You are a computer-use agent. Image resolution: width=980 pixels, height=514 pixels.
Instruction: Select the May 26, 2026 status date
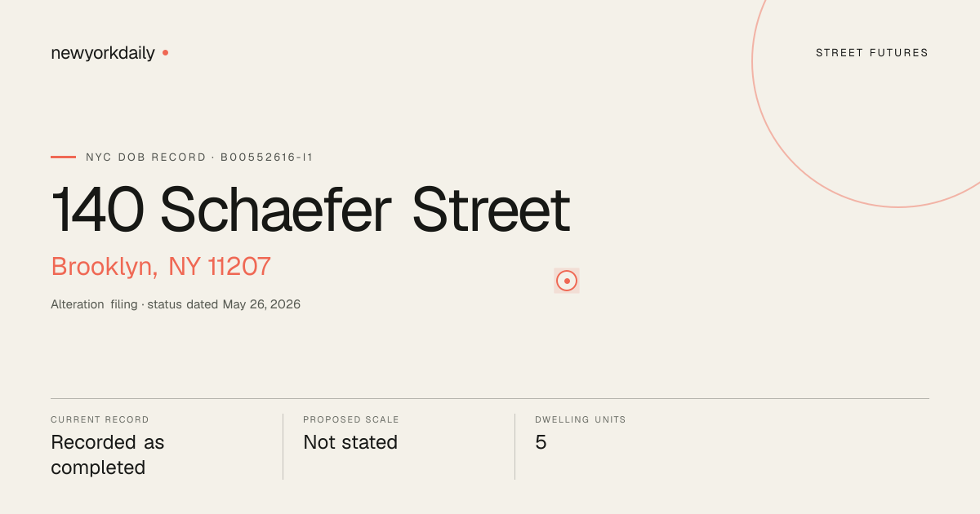click(261, 304)
